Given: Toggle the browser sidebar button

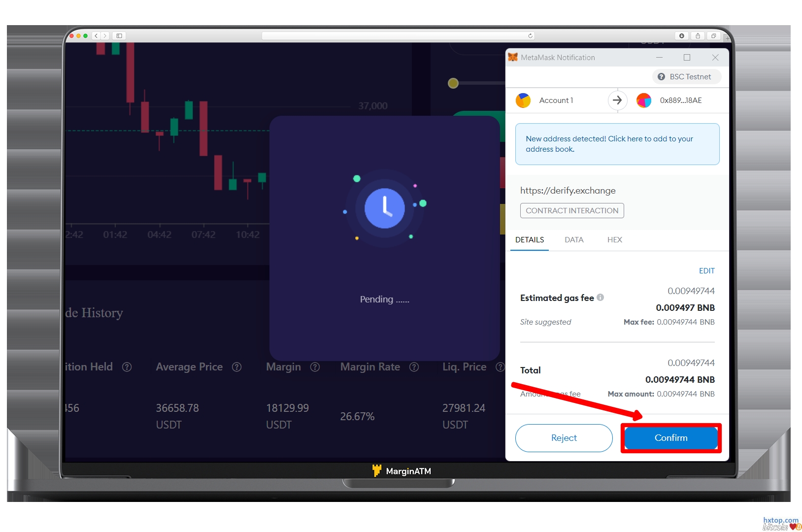Looking at the screenshot, I should coord(119,36).
